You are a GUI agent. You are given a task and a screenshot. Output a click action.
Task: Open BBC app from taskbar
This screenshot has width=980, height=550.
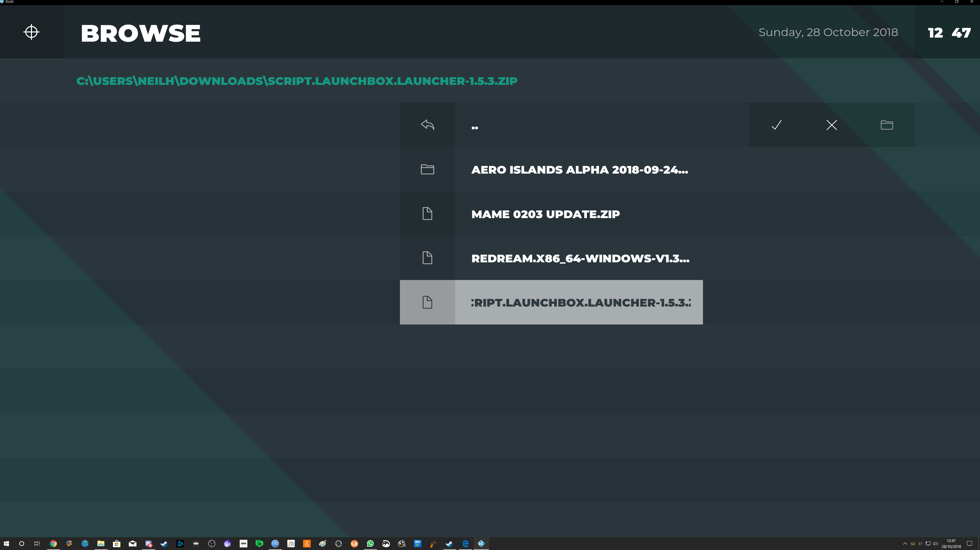pyautogui.click(x=244, y=544)
